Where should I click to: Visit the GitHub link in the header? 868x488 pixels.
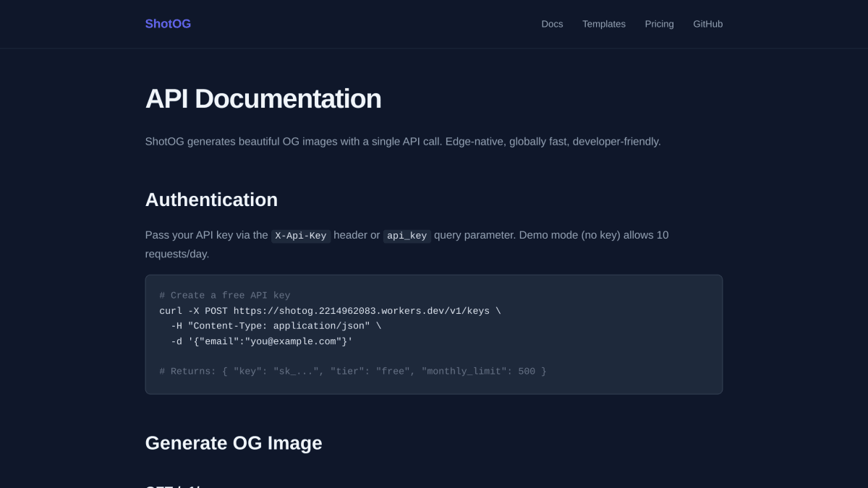[707, 24]
